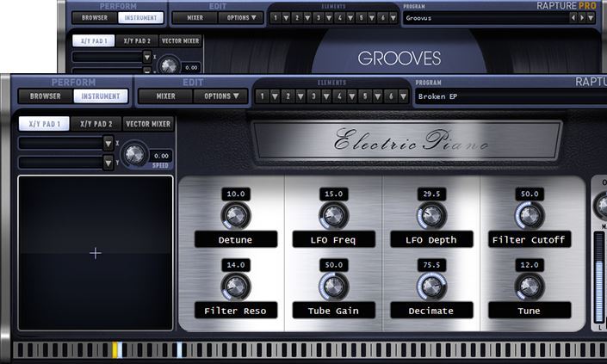This screenshot has width=607, height=364.
Task: Open Element 2 dropdown arrow in front window
Action: (x=300, y=96)
